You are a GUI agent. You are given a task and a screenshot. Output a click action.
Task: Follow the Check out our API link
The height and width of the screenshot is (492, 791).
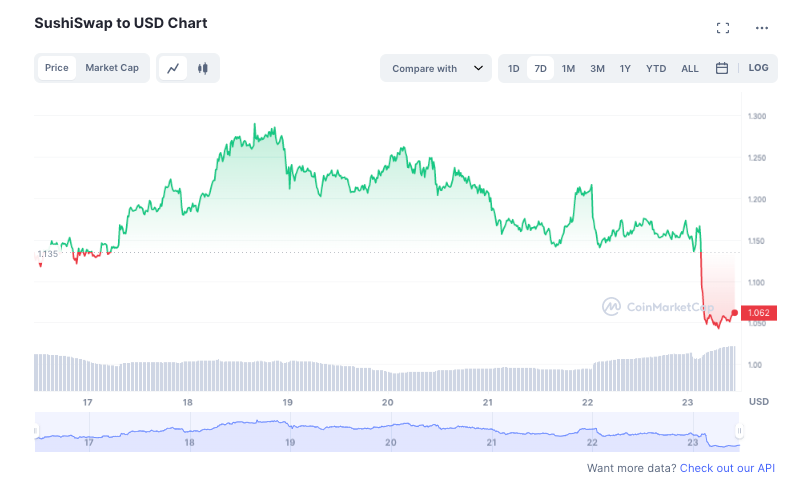tap(727, 468)
